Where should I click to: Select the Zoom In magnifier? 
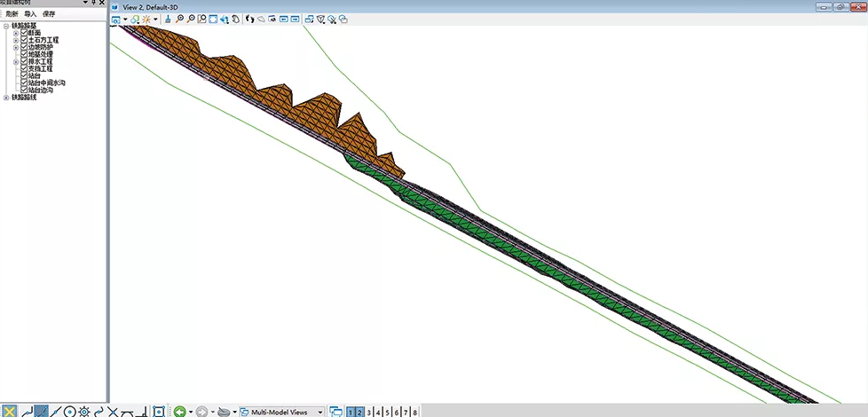tap(180, 20)
